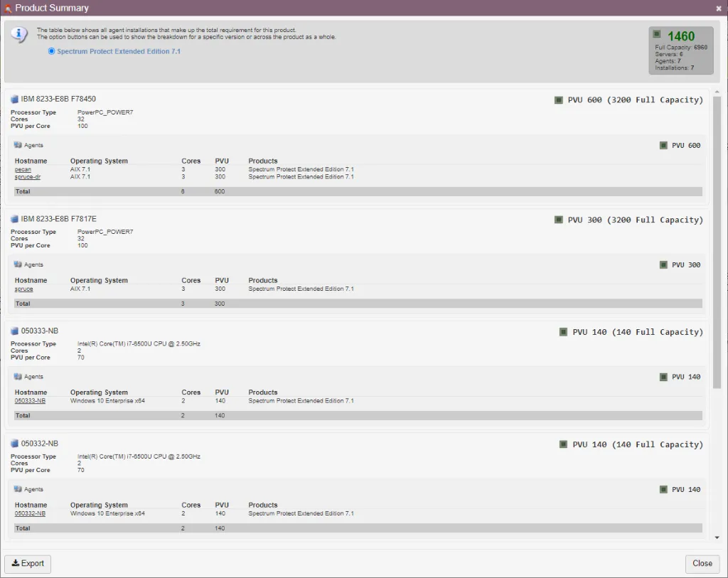The height and width of the screenshot is (578, 728).
Task: Click chip icon next to PVU 600 (3200 Full Capacity)
Action: pos(559,100)
